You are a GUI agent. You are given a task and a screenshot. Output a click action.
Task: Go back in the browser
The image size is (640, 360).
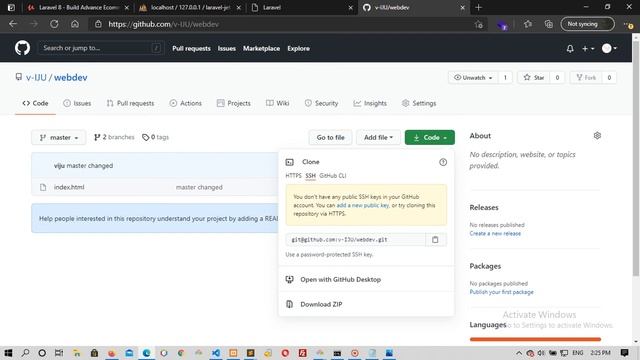13,24
